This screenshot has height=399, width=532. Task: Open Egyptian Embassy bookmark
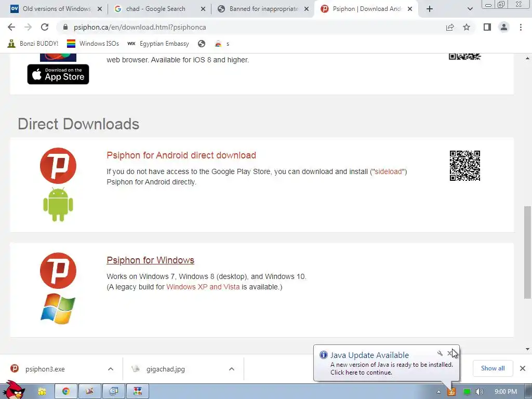pyautogui.click(x=158, y=44)
